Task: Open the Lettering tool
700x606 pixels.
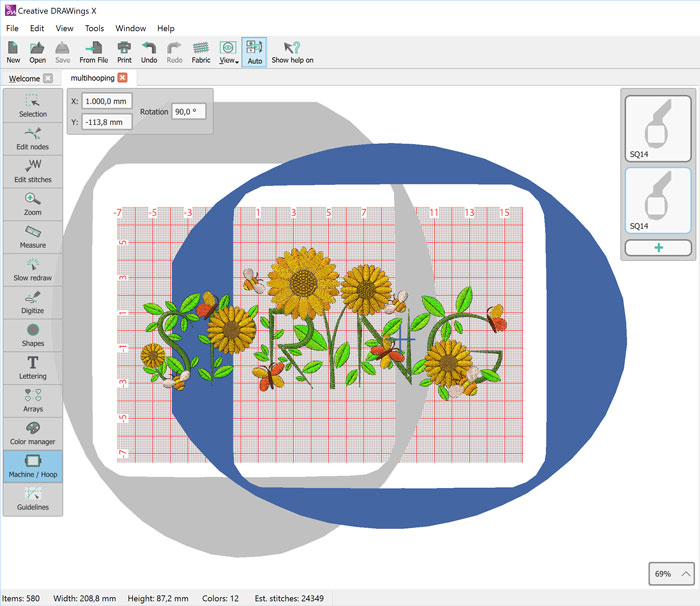Action: [33, 367]
